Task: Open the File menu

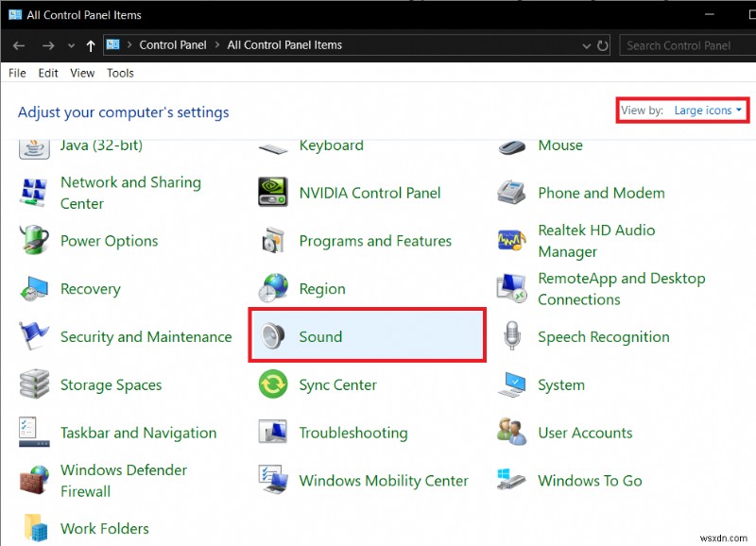Action: click(16, 73)
